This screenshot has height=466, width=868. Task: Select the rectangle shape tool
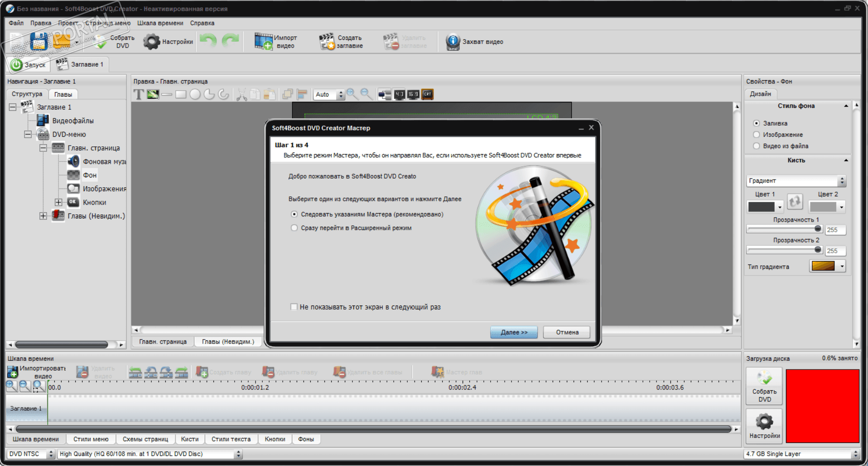pos(181,94)
